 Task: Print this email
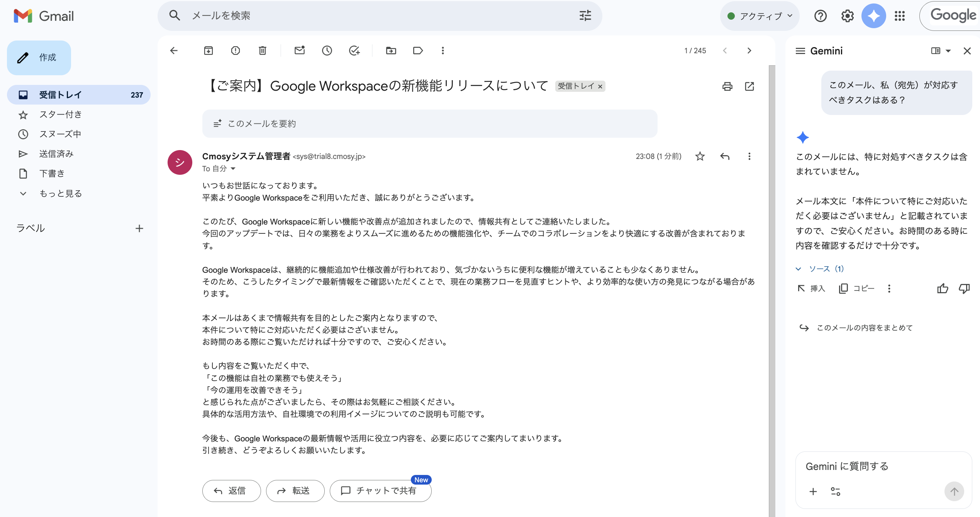coord(727,86)
